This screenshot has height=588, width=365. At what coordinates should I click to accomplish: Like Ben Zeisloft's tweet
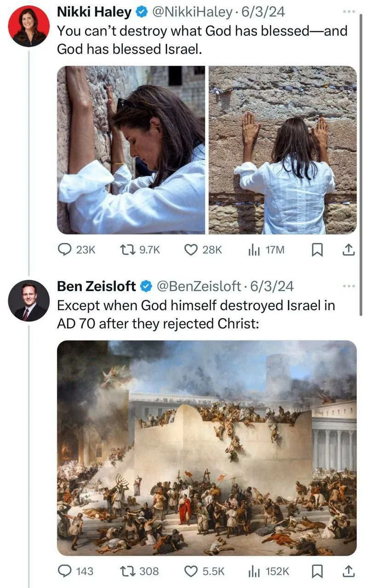pos(190,571)
